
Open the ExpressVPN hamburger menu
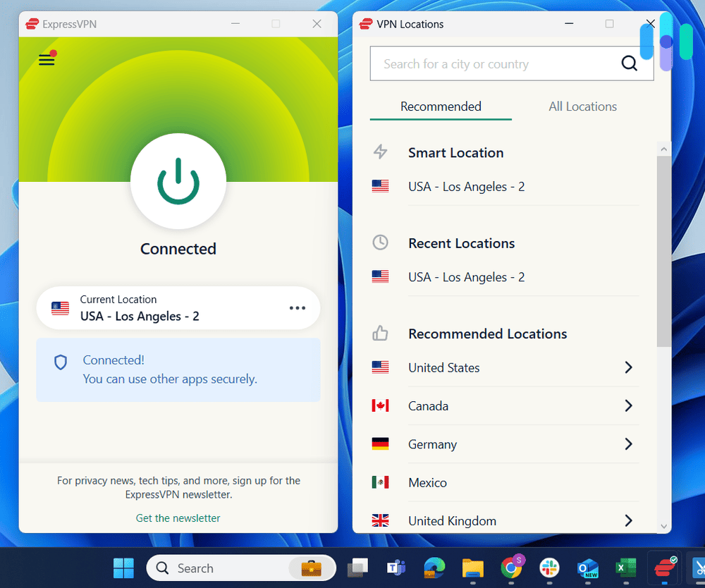[x=47, y=59]
